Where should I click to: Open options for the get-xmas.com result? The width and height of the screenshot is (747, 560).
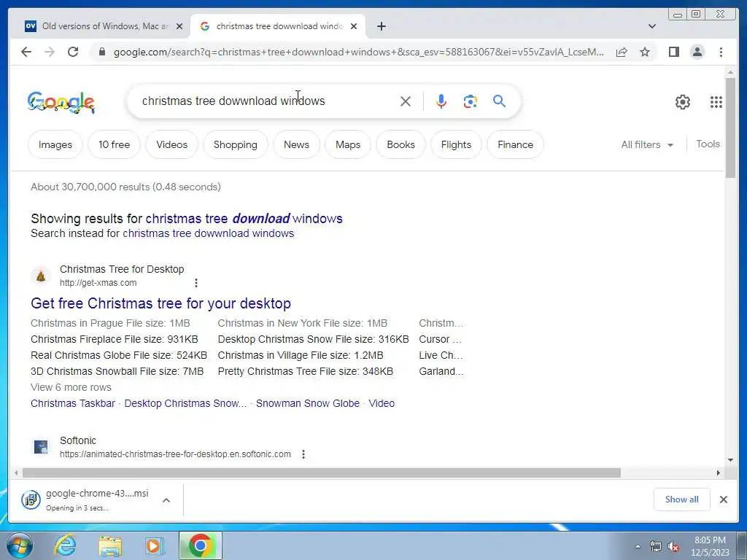click(x=196, y=283)
